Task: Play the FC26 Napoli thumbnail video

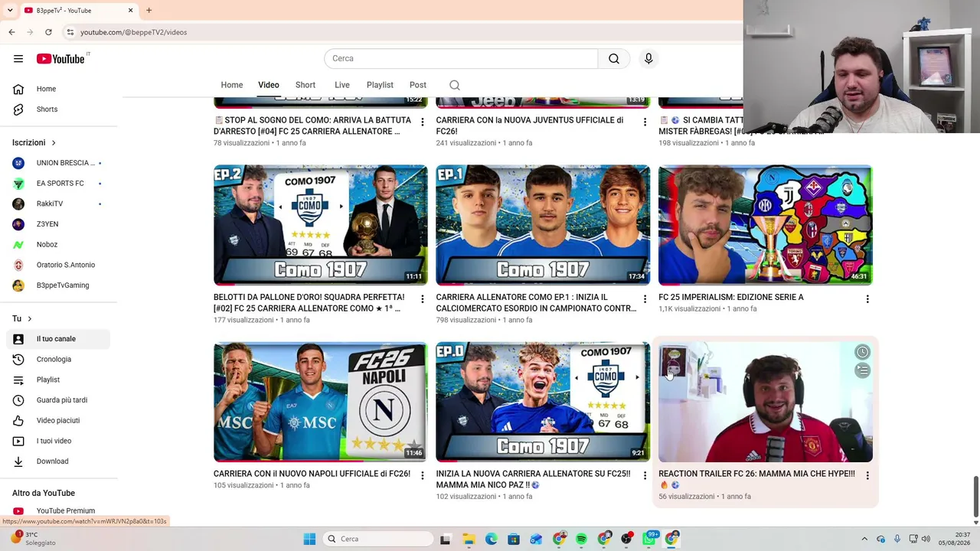Action: tap(321, 402)
